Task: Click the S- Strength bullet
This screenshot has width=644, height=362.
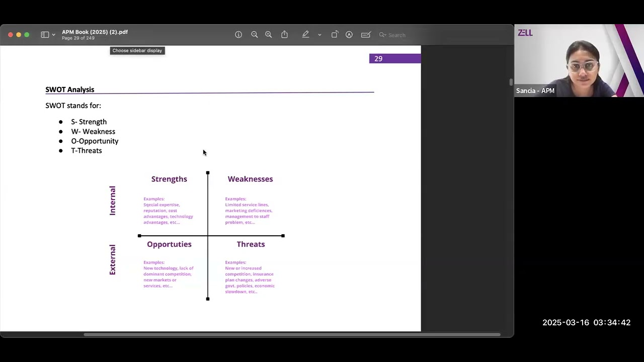Action: (x=89, y=122)
